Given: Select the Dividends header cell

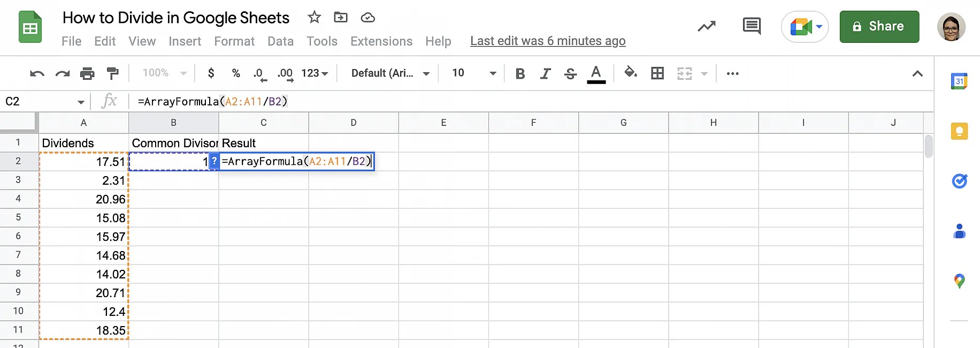Looking at the screenshot, I should coord(84,143).
